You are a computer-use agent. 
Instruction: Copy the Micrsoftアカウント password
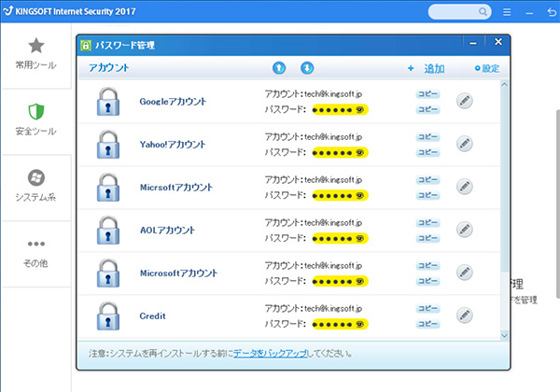(x=427, y=195)
